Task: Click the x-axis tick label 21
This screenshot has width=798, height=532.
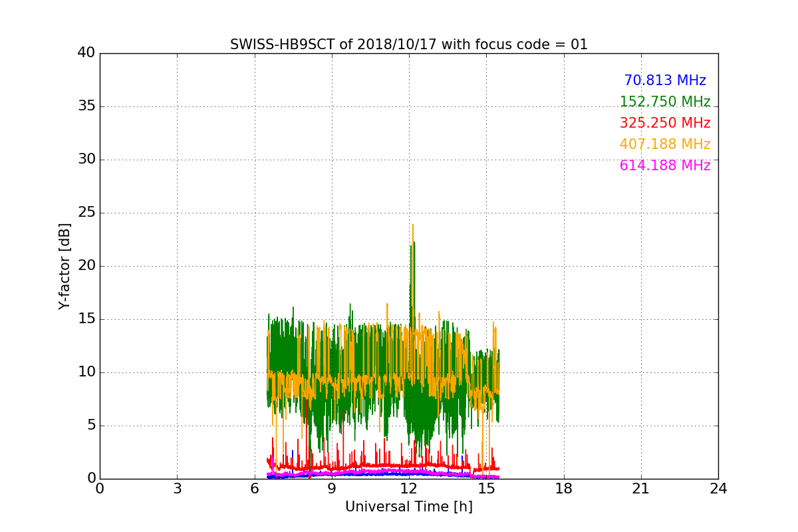Action: (641, 489)
